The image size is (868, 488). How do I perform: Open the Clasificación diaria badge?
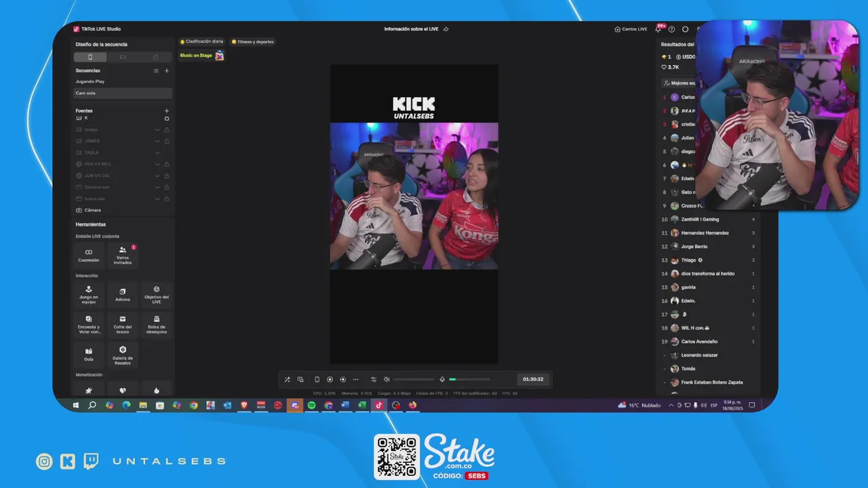click(x=201, y=41)
